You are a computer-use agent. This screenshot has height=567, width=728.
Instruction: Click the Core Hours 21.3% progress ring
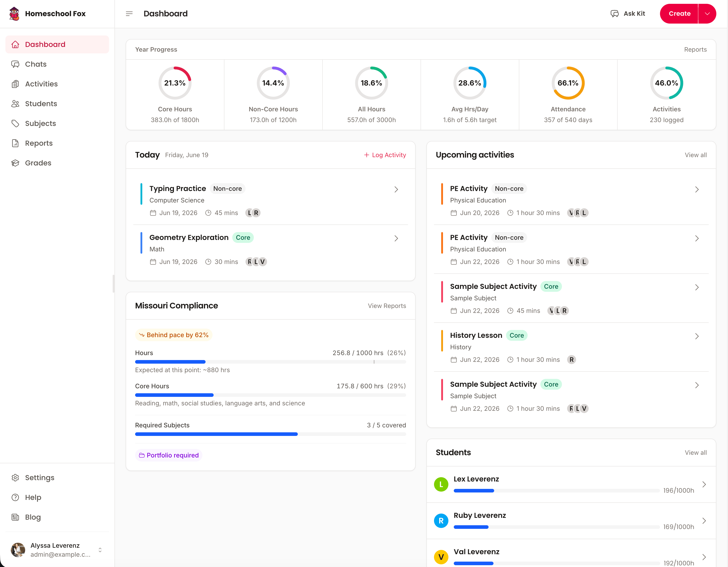click(175, 83)
